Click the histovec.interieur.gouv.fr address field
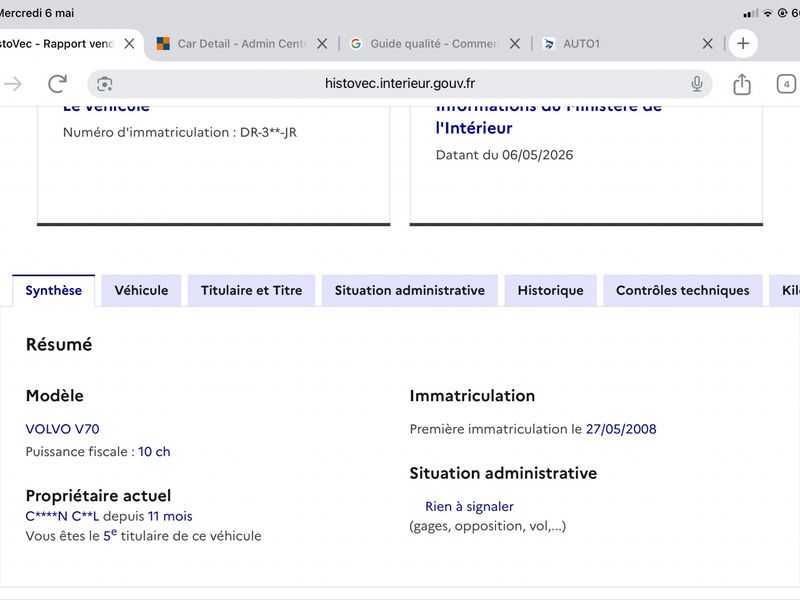 (399, 84)
